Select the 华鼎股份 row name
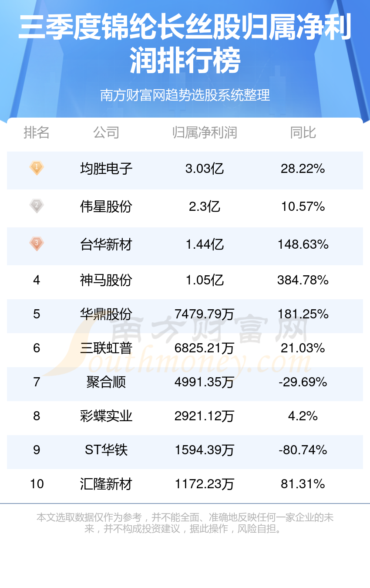This screenshot has width=370, height=588. (106, 314)
